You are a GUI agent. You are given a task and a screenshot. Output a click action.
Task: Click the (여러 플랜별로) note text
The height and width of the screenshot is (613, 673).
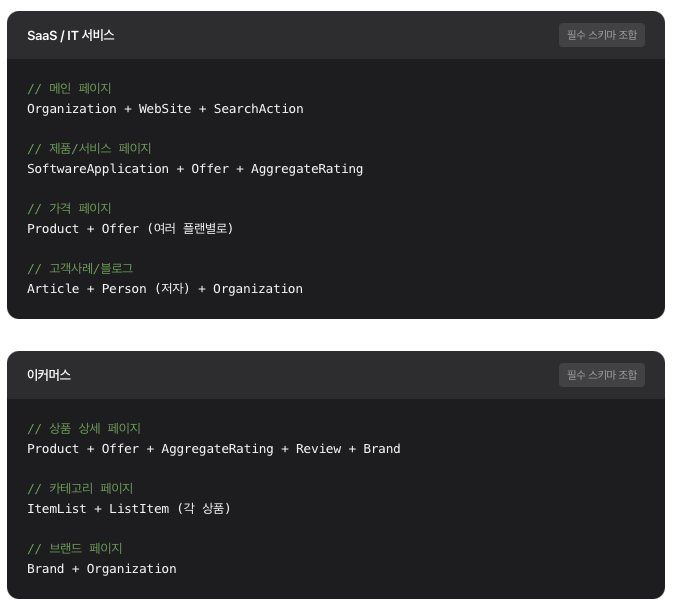tap(190, 228)
